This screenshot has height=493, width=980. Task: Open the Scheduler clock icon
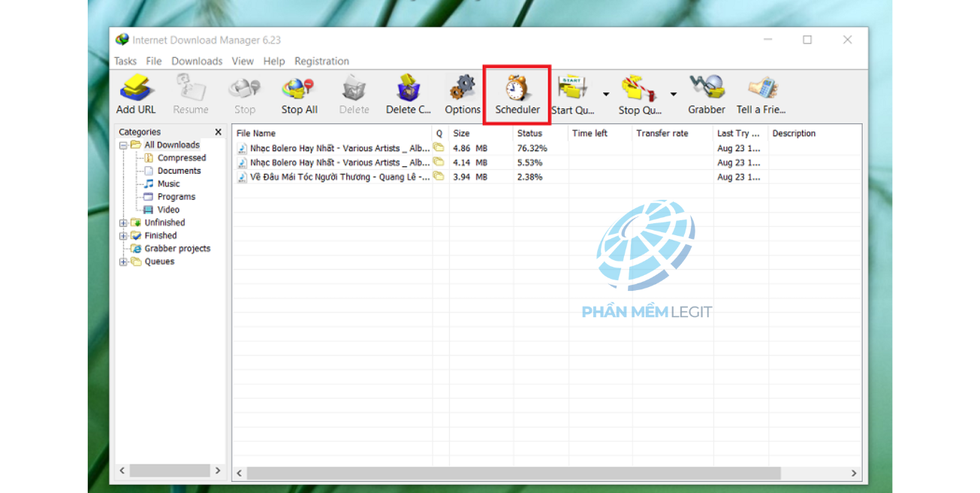(x=517, y=89)
